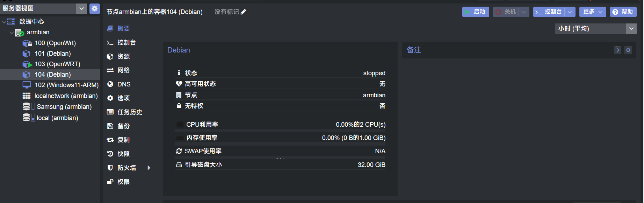The width and height of the screenshot is (644, 203).
Task: Click the Help button
Action: click(623, 12)
